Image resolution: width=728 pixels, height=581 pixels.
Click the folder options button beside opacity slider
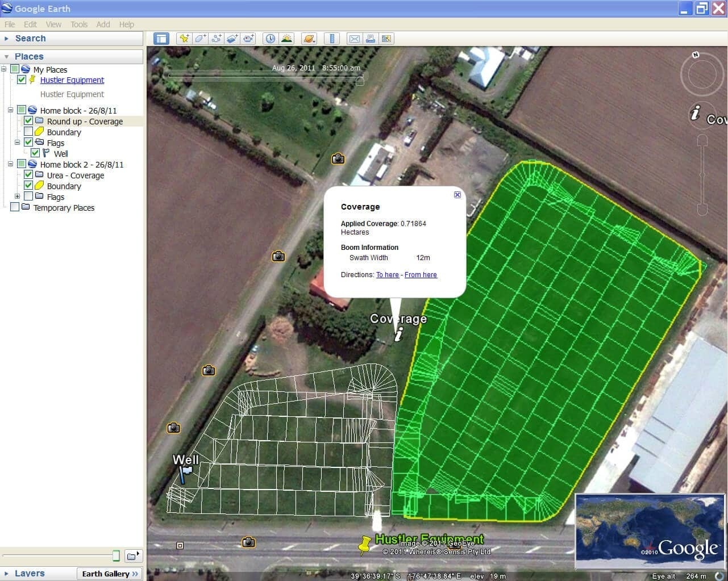click(x=134, y=555)
